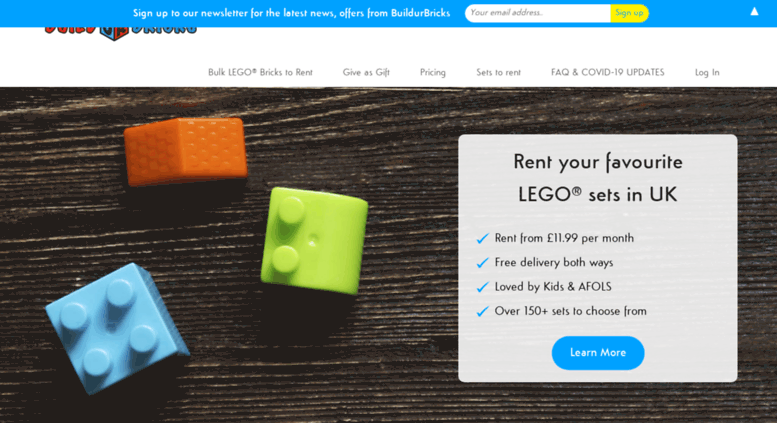
Task: Click the Log In link
Action: coord(707,72)
